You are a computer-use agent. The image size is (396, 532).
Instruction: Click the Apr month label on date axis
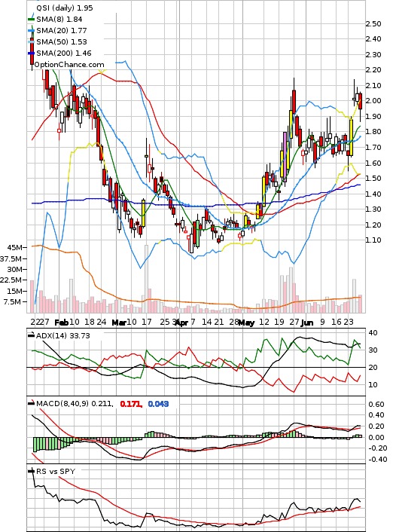pyautogui.click(x=181, y=323)
